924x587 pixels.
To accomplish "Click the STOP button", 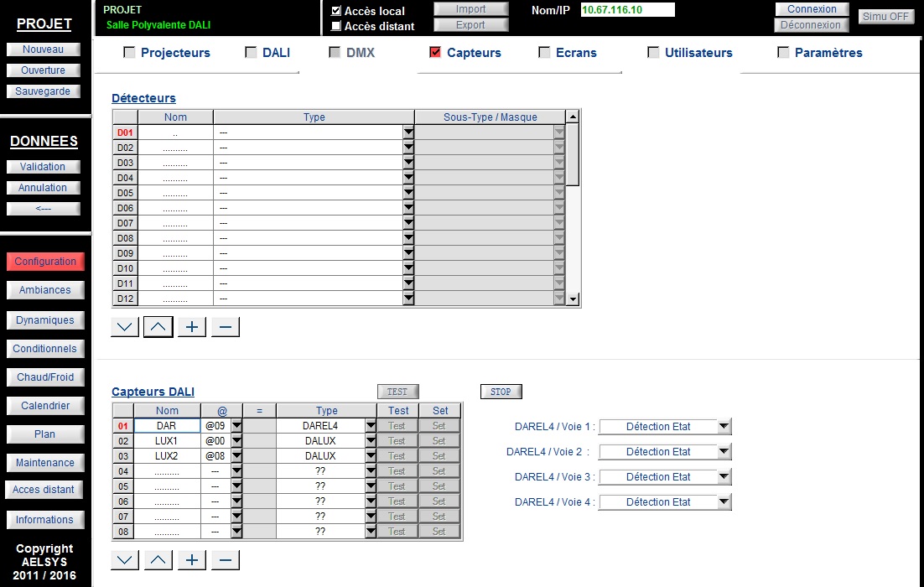I will tap(501, 392).
